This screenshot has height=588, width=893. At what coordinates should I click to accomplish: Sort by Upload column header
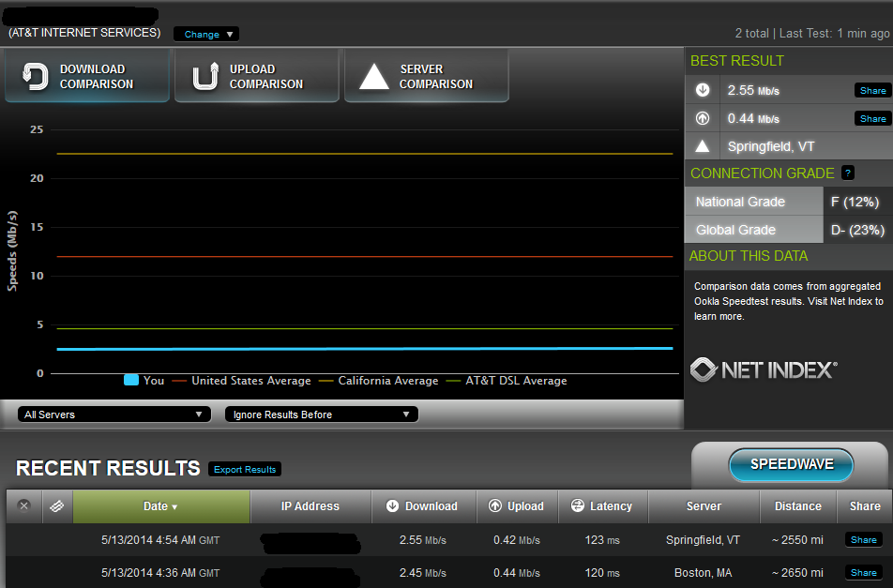pyautogui.click(x=517, y=506)
